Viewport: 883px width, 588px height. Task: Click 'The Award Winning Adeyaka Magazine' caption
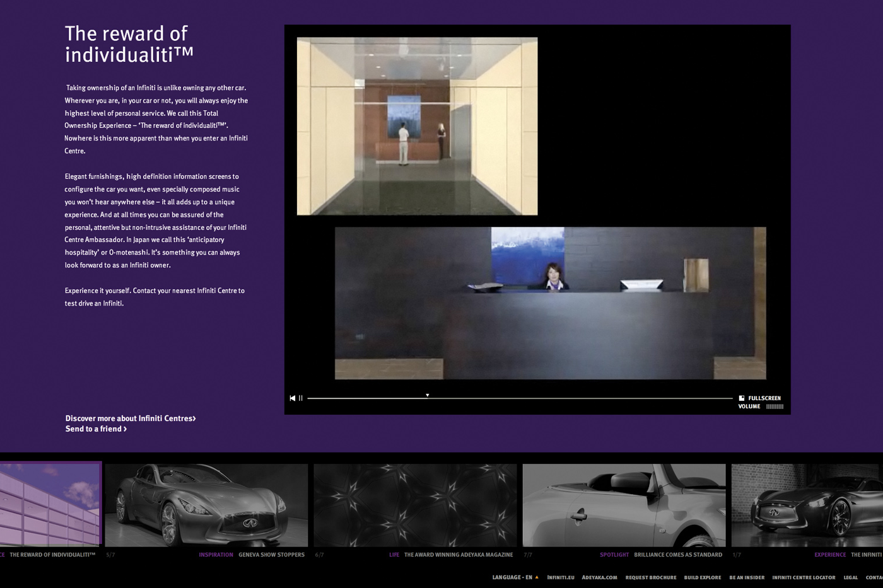click(x=459, y=555)
